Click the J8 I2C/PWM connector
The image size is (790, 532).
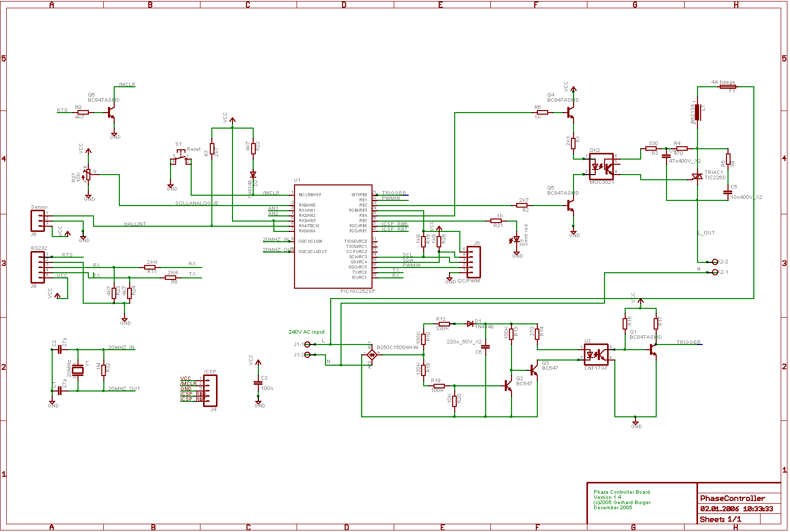[473, 262]
